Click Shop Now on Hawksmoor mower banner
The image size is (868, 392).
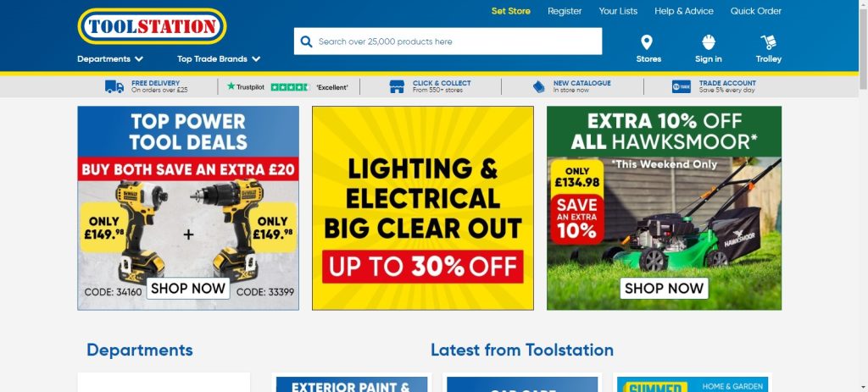[x=665, y=289]
